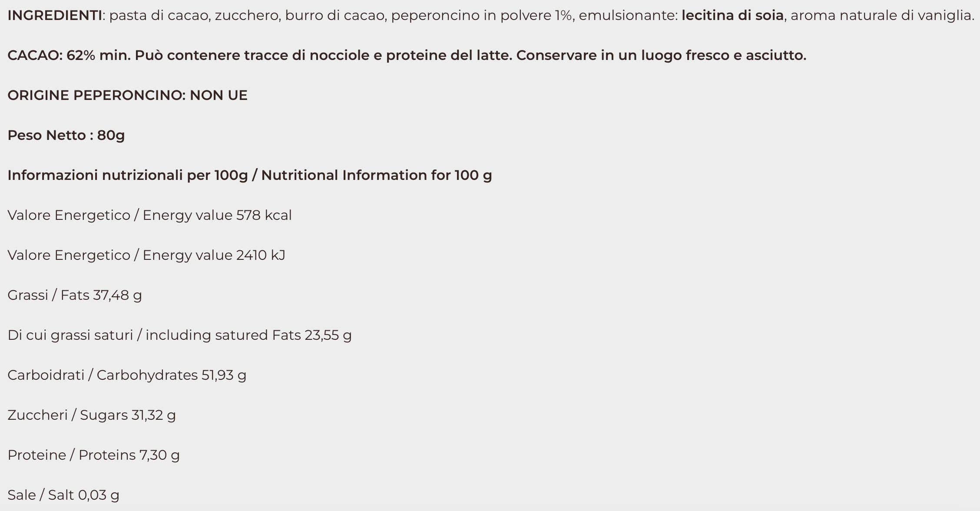The image size is (980, 511).
Task: Click the 'ORIGINE PEPERONCINO: NON UE' line
Action: pos(127,96)
